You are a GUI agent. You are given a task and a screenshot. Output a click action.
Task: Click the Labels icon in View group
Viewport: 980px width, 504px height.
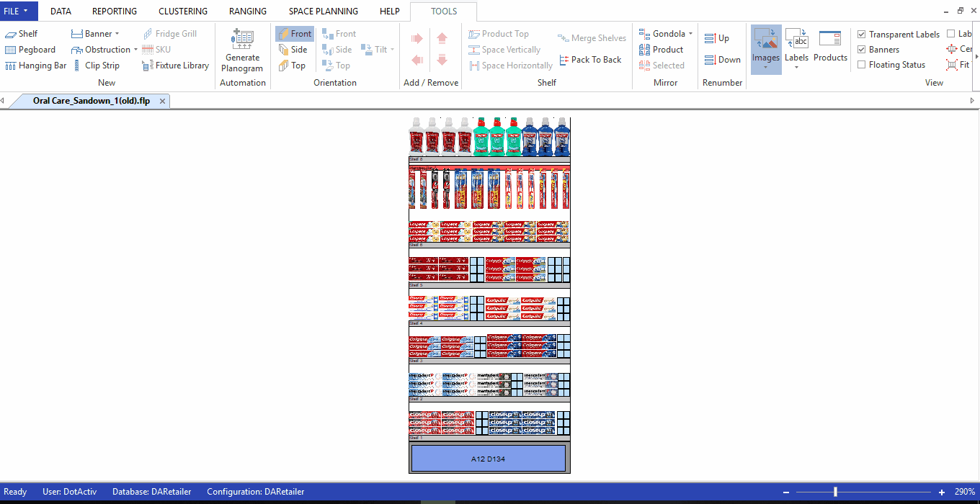click(796, 49)
